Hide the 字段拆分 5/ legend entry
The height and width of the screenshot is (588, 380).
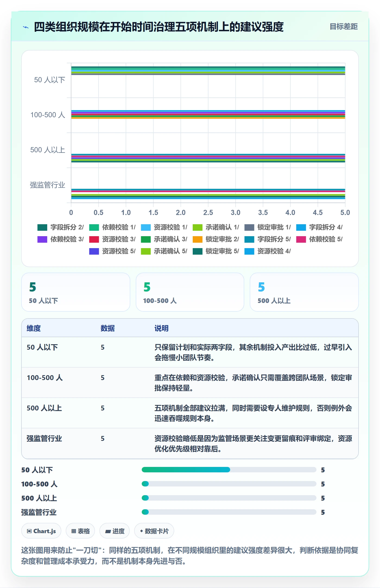click(x=268, y=239)
